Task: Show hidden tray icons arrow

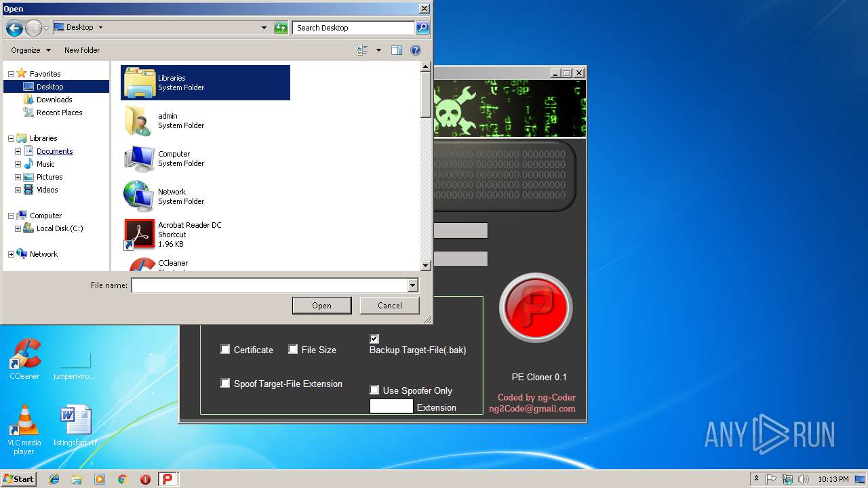Action: pos(756,479)
